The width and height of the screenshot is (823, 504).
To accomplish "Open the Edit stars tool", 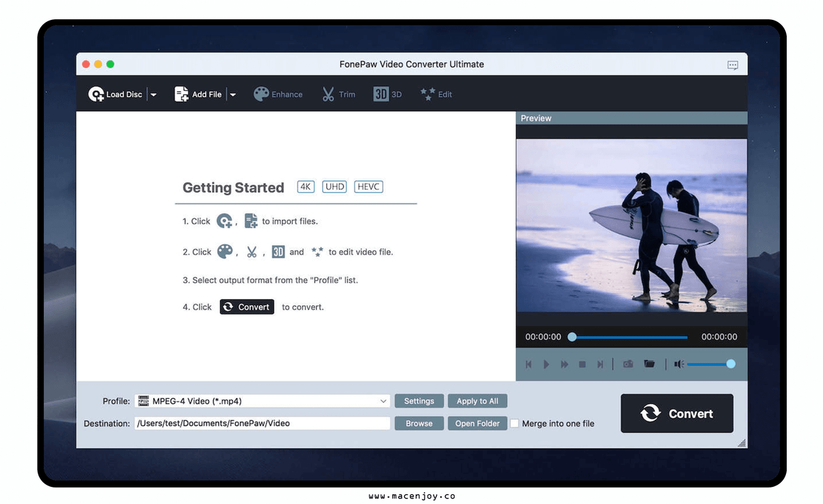I will pyautogui.click(x=436, y=95).
